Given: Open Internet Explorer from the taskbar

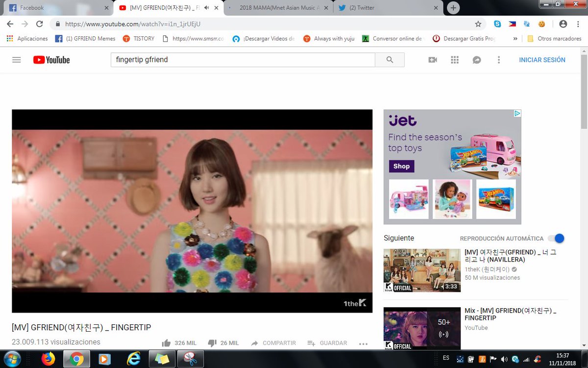Looking at the screenshot, I should pyautogui.click(x=133, y=359).
